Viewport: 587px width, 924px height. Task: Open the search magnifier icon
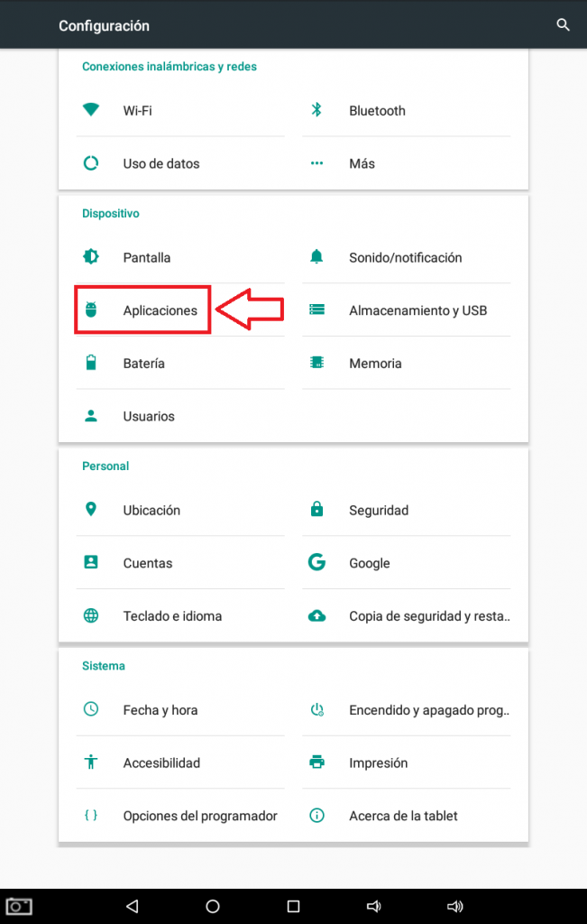click(x=564, y=25)
